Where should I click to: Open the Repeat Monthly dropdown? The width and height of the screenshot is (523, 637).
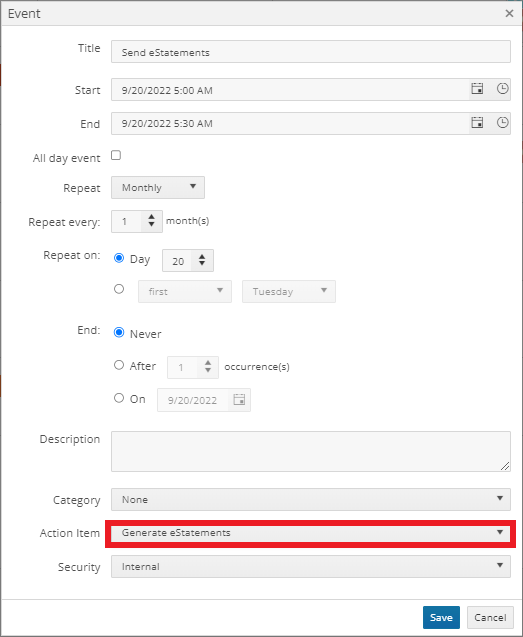158,187
